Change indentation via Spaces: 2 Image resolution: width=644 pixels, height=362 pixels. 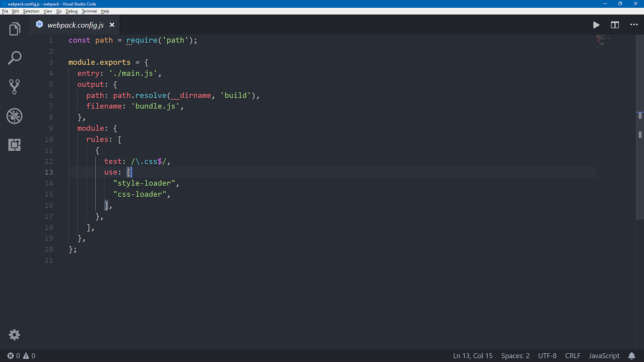[515, 356]
